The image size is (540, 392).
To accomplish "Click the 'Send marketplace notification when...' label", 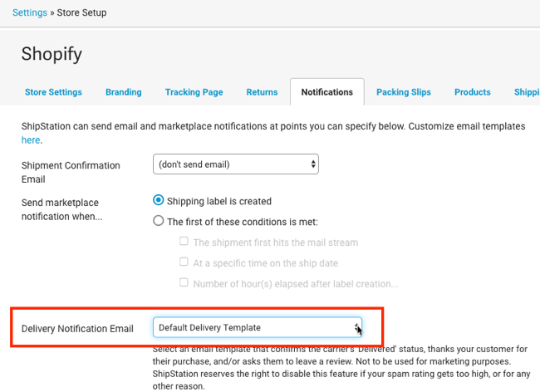I will pos(62,209).
